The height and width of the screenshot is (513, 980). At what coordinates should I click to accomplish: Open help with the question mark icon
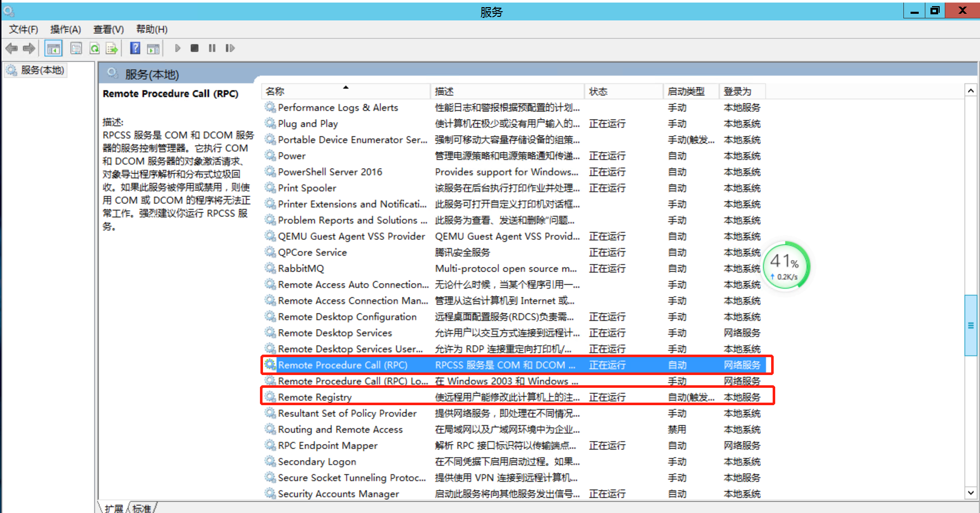pos(135,48)
